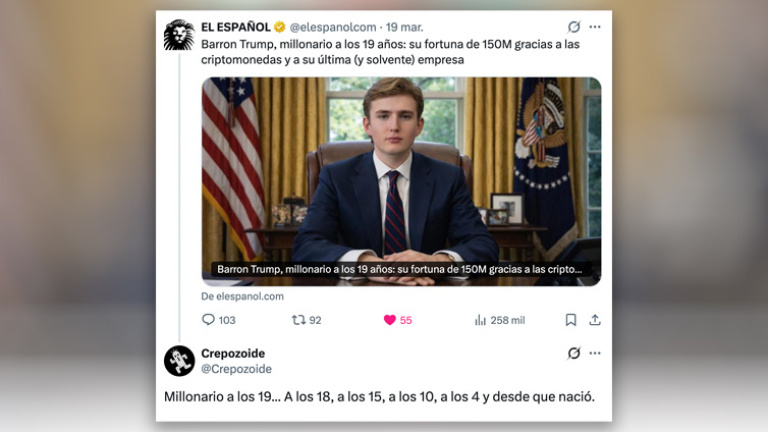View analytics icon showing 258 mil

click(480, 320)
